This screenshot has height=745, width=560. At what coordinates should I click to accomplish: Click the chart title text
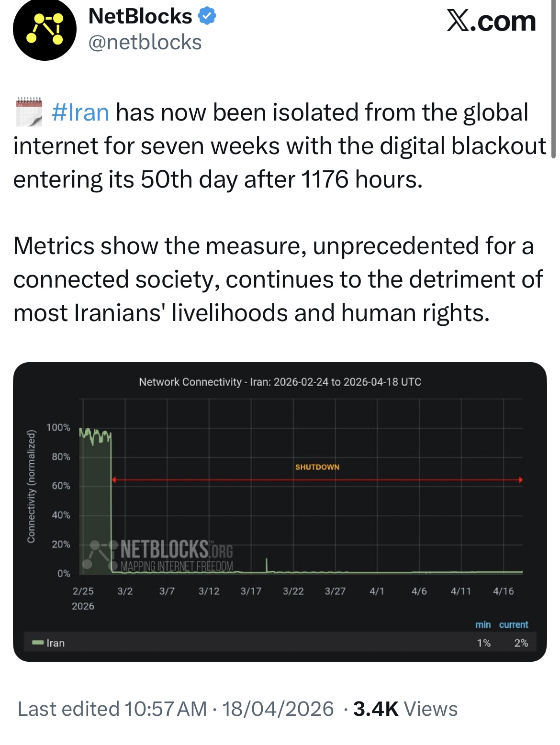click(280, 382)
